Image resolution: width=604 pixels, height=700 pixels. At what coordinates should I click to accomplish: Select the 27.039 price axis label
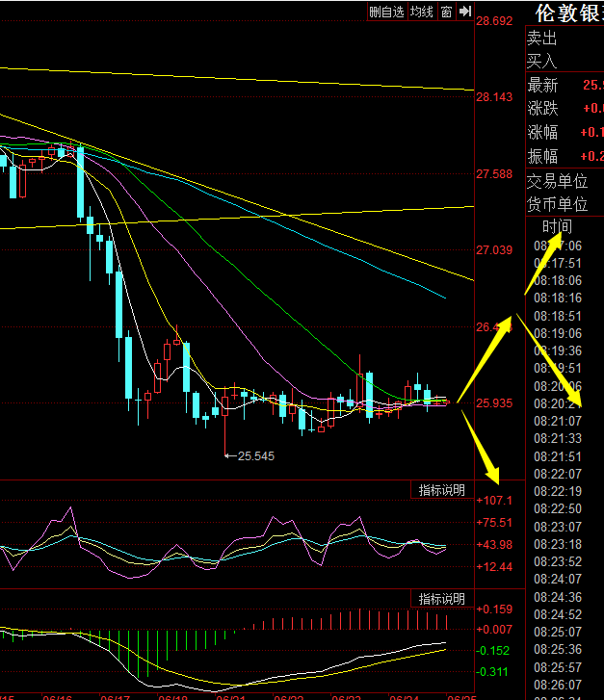[494, 250]
